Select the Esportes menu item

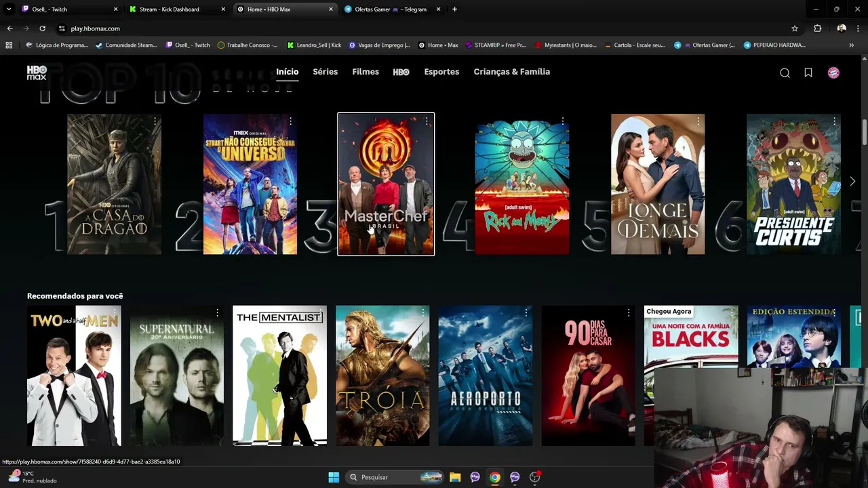pyautogui.click(x=441, y=72)
